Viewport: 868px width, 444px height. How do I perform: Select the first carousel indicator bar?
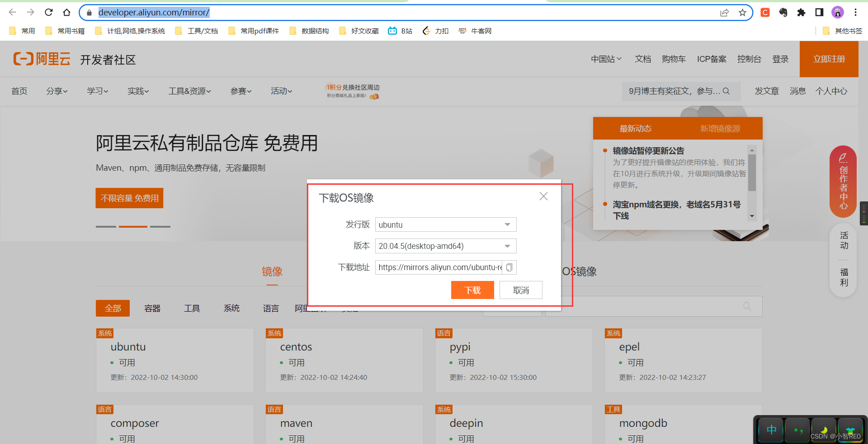click(x=106, y=226)
